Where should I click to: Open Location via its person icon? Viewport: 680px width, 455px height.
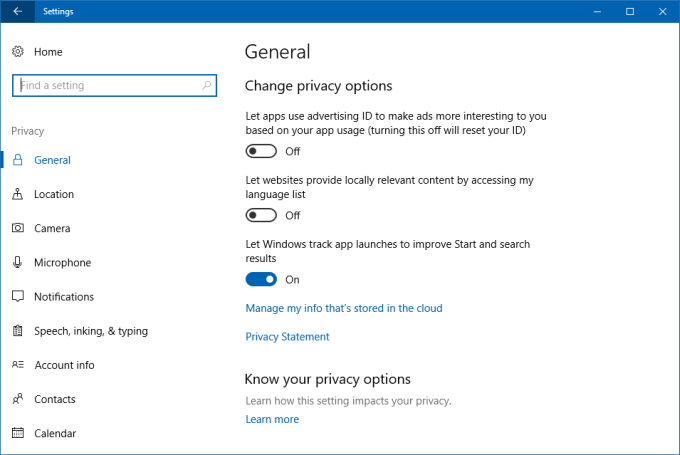18,194
